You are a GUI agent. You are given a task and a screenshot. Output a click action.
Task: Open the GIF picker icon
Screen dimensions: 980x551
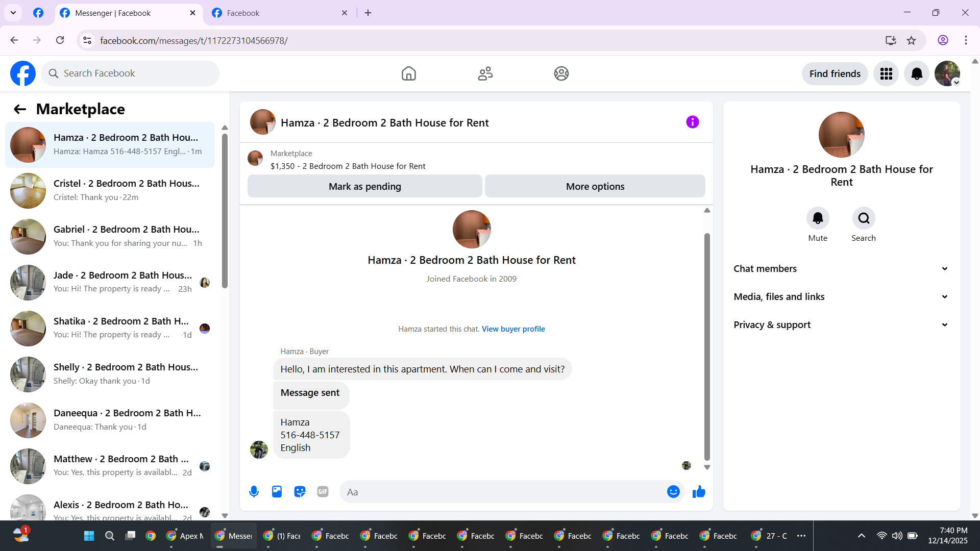[323, 492]
